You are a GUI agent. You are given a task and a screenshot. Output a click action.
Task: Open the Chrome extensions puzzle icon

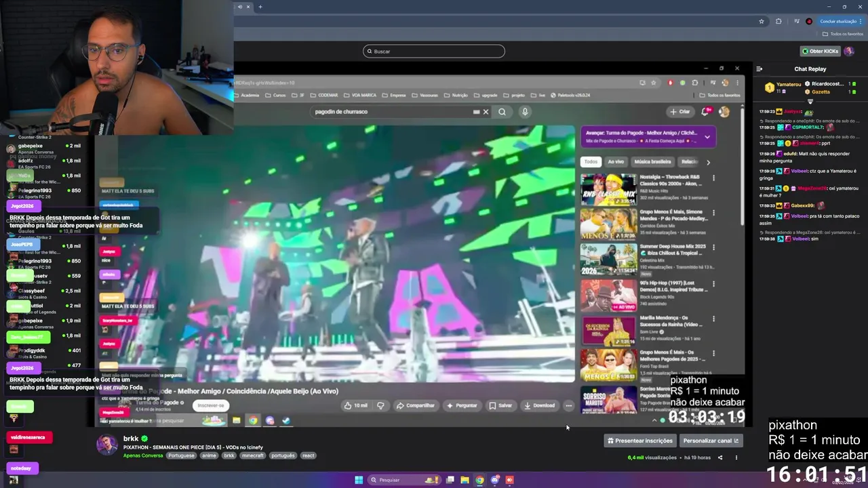[778, 21]
